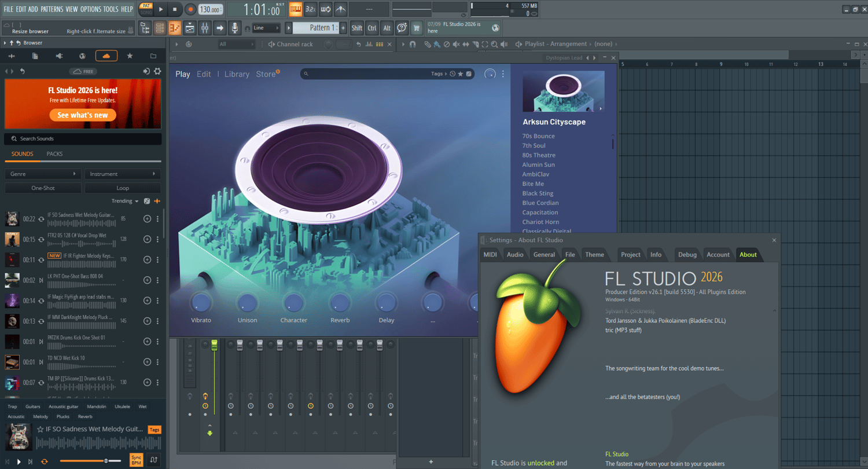Open the Trending sort dropdown

point(125,201)
